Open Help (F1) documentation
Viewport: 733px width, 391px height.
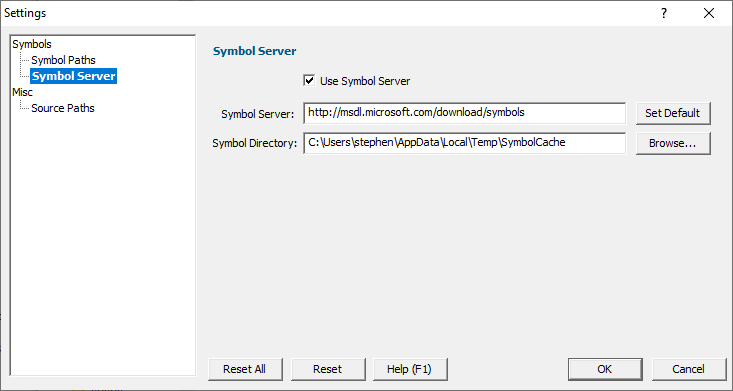click(x=410, y=369)
